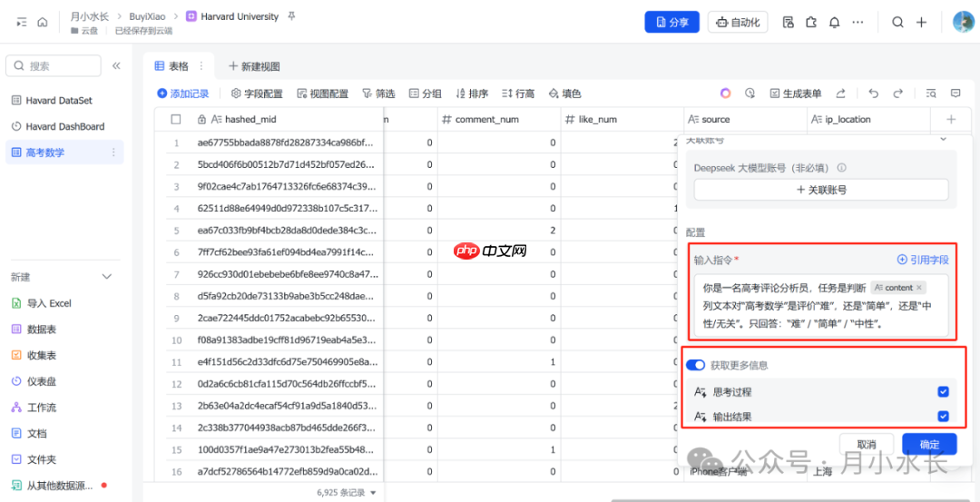980x502 pixels.
Task: Open the history clock icon in toolbar
Action: [x=750, y=94]
